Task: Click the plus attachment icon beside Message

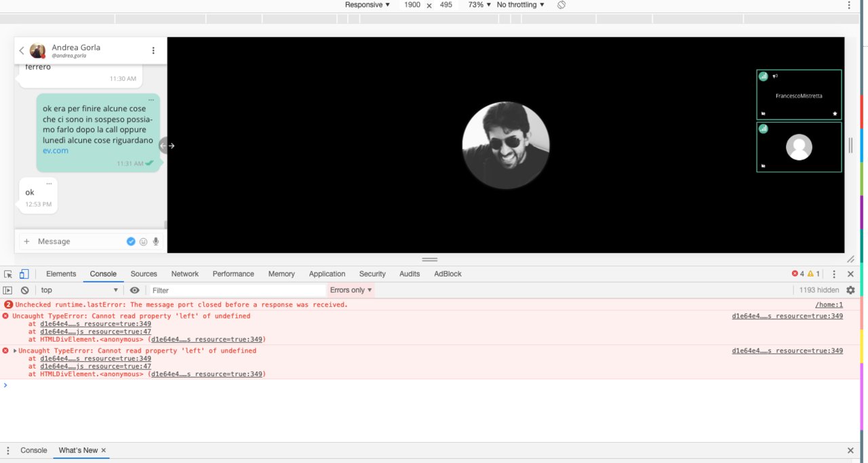Action: pos(26,241)
